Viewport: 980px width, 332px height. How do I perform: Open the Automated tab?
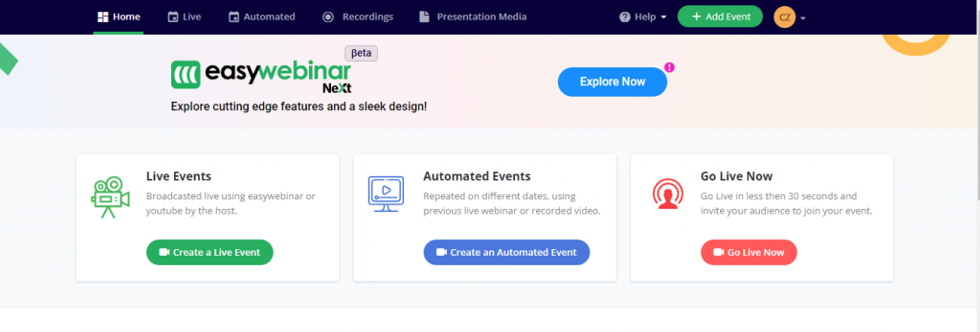pos(262,17)
